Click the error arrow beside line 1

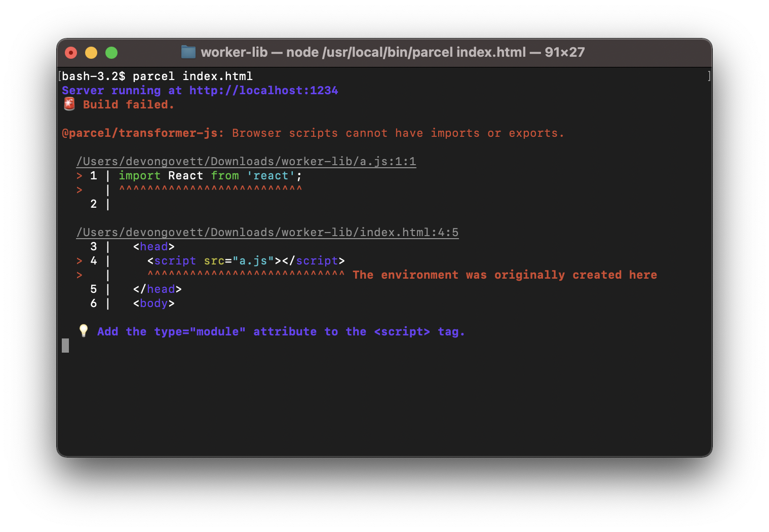79,175
